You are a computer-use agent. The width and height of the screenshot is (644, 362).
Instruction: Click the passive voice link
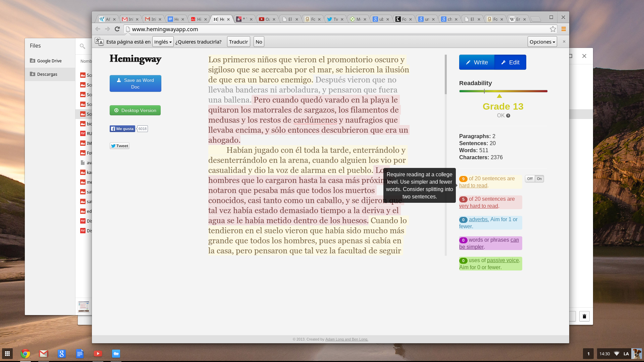502,260
